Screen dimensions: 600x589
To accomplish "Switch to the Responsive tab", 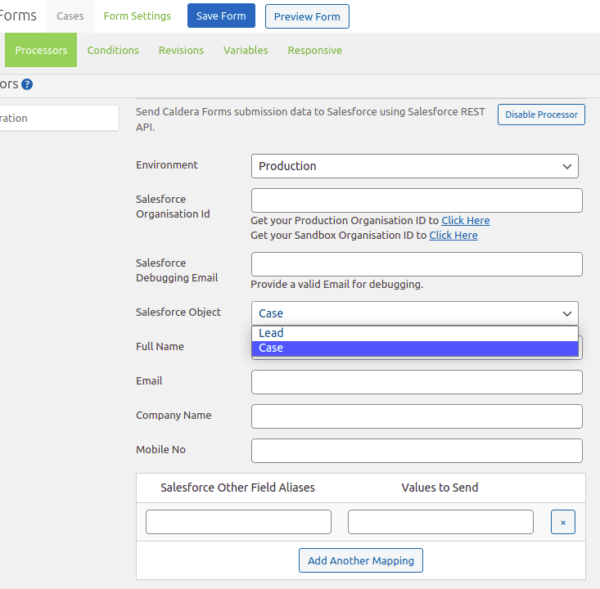I will pyautogui.click(x=315, y=50).
